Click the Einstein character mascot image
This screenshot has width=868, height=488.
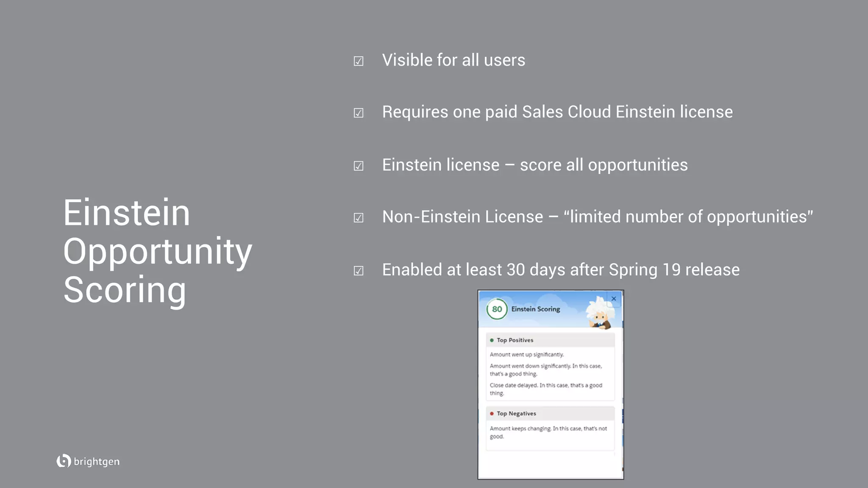click(599, 313)
